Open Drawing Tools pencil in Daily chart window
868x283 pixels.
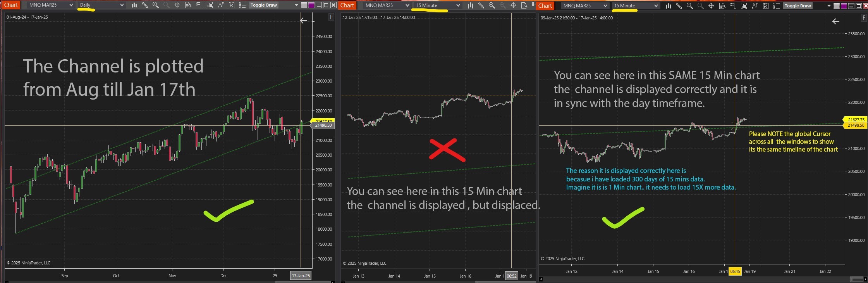145,5
